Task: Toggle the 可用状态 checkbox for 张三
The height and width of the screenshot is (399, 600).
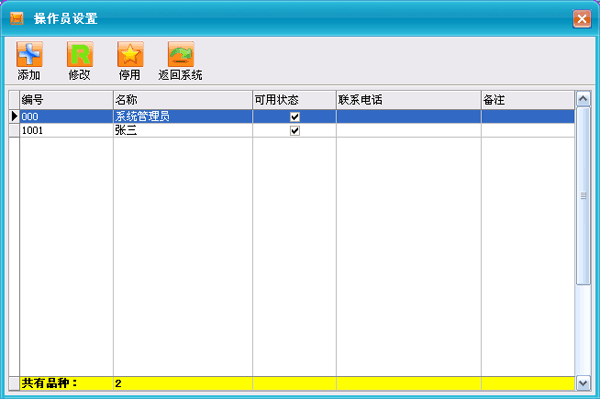Action: coord(295,131)
